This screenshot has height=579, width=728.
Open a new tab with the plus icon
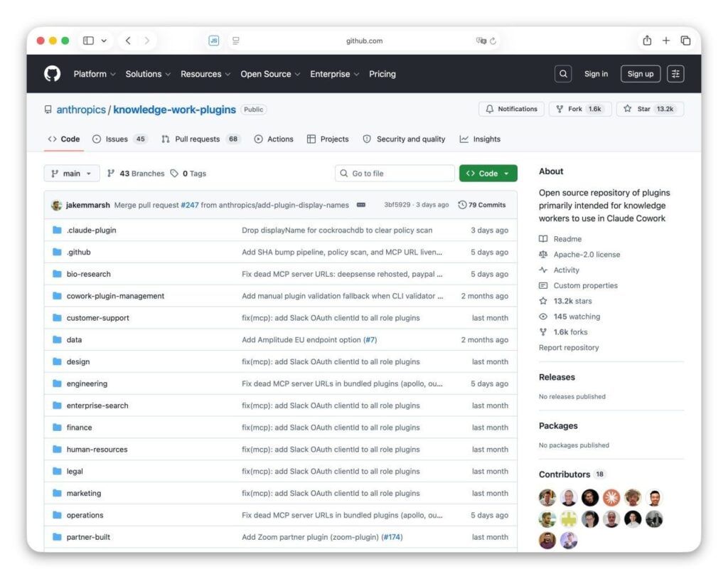[x=665, y=41]
